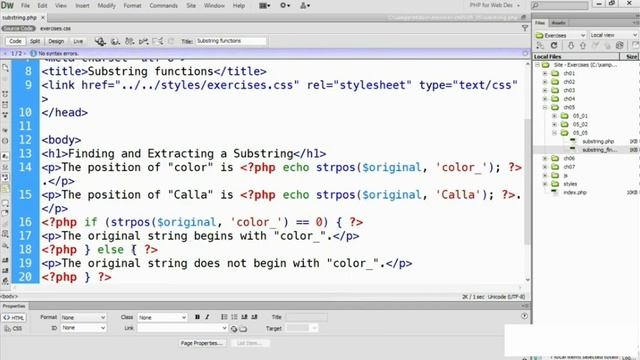
Task: Open the Exercises site dropdown
Action: pyautogui.click(x=560, y=35)
